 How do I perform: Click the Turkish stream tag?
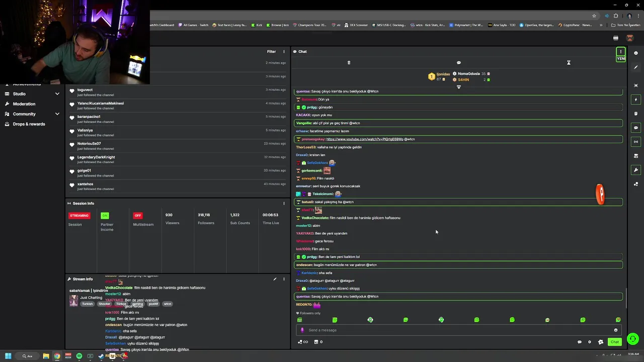(x=88, y=304)
